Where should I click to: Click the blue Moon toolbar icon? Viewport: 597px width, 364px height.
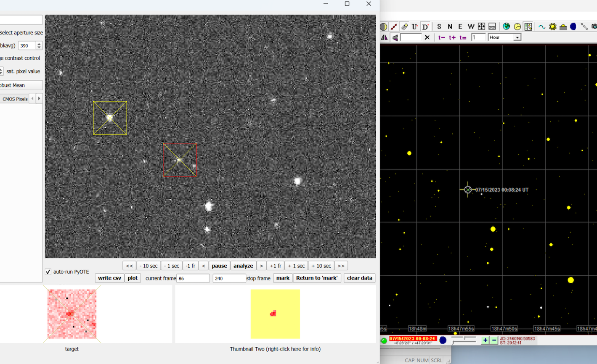(x=573, y=26)
